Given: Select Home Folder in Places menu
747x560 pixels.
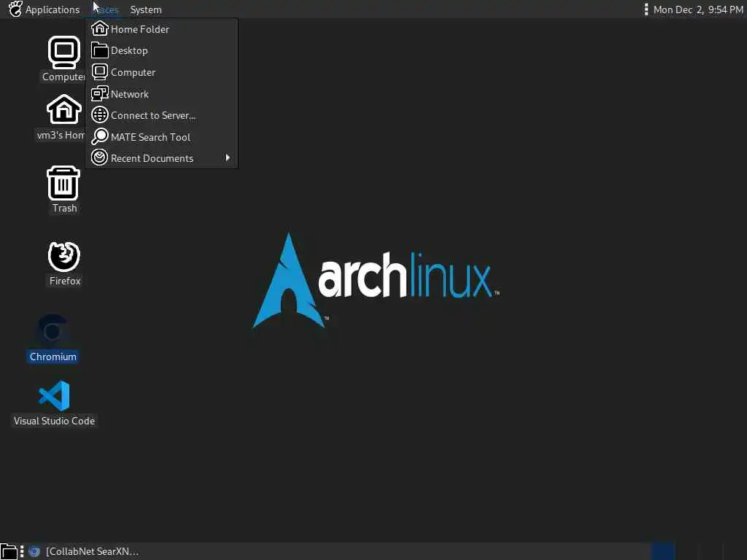Looking at the screenshot, I should coord(161,29).
